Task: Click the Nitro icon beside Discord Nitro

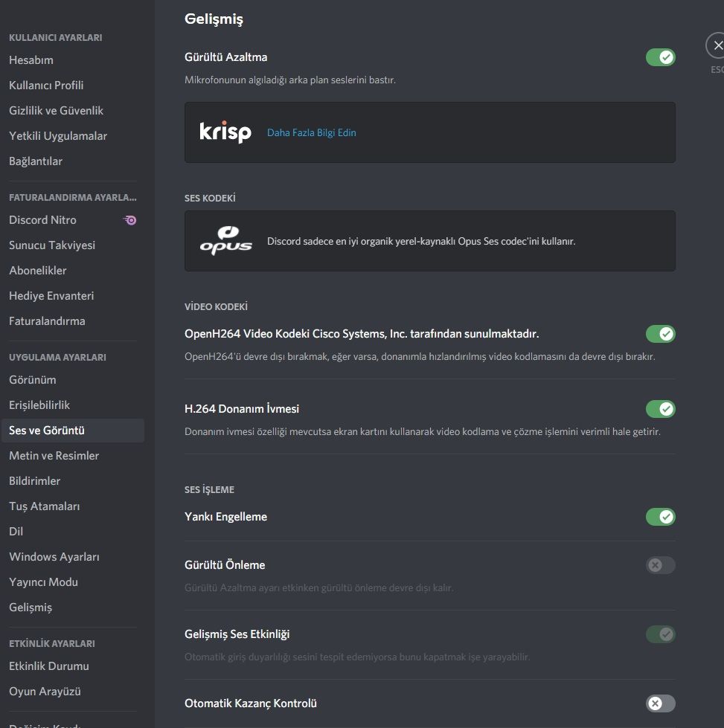Action: click(130, 220)
